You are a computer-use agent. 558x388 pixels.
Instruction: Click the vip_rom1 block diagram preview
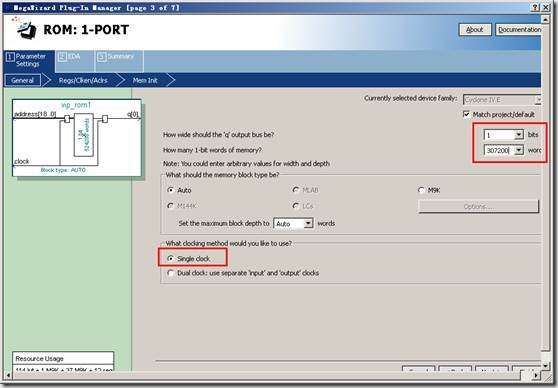pyautogui.click(x=77, y=138)
